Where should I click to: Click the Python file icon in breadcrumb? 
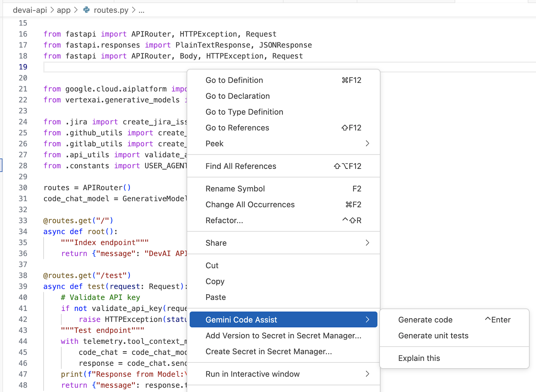tap(86, 10)
